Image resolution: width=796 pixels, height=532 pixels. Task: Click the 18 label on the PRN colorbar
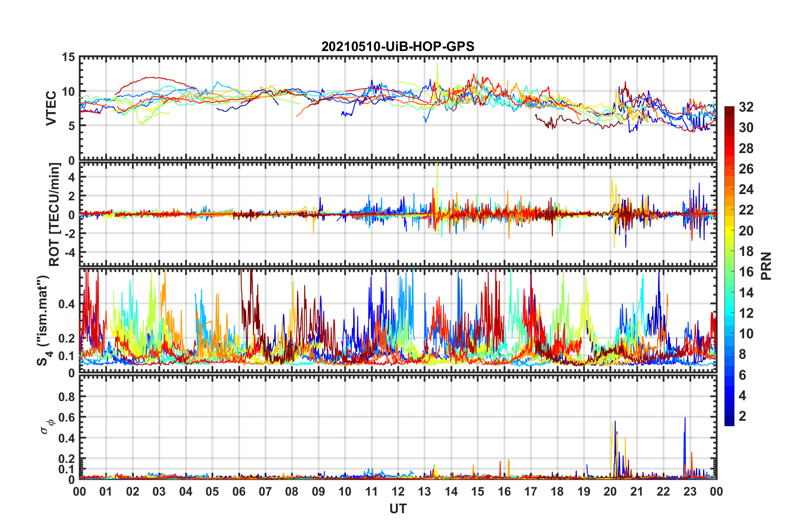coord(746,251)
